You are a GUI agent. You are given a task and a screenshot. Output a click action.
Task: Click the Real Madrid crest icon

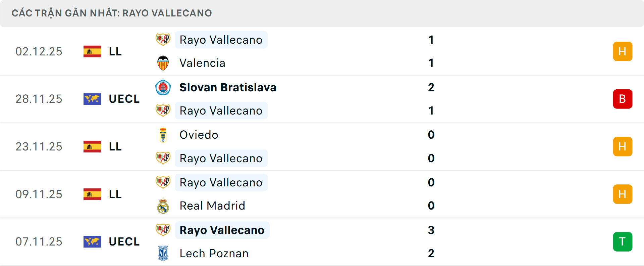pos(163,206)
